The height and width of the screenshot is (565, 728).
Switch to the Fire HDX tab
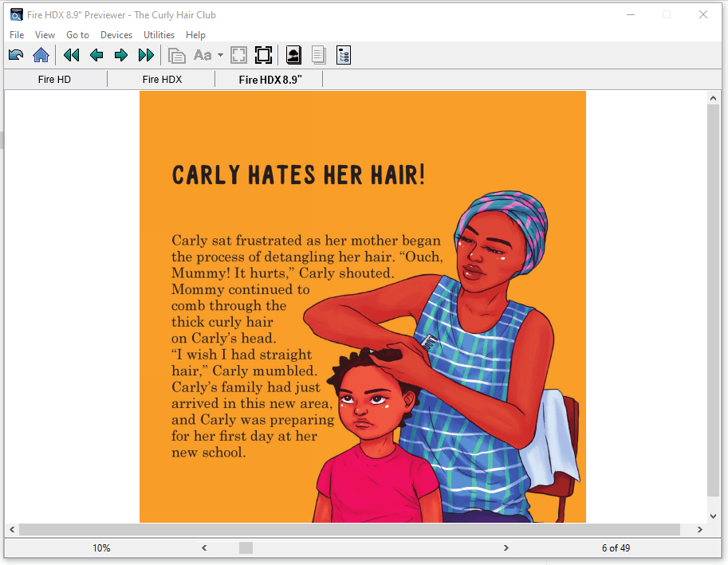(x=162, y=80)
